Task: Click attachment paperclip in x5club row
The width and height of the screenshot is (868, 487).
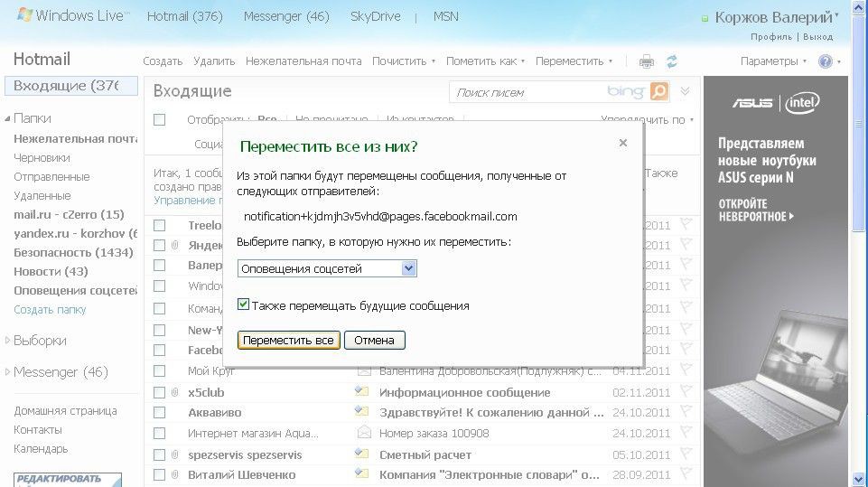Action: pyautogui.click(x=175, y=392)
